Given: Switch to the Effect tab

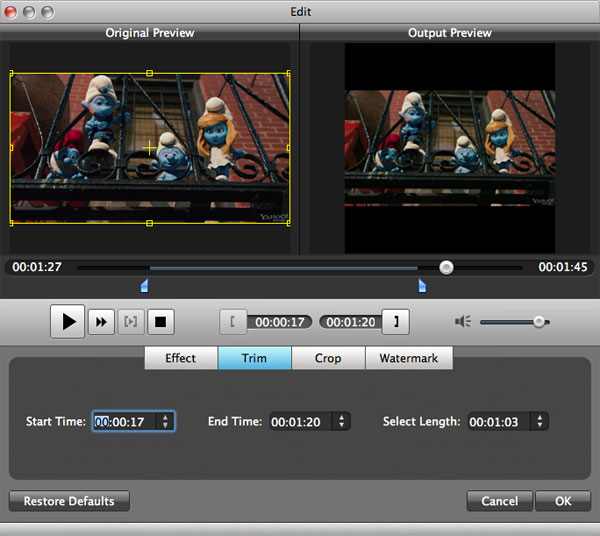Looking at the screenshot, I should pyautogui.click(x=181, y=358).
